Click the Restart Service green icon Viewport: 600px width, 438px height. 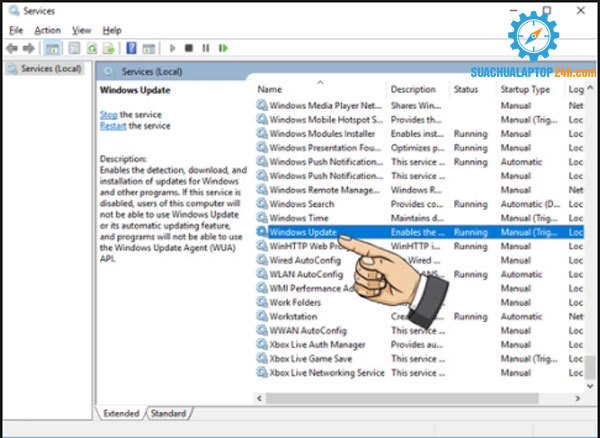[x=223, y=48]
